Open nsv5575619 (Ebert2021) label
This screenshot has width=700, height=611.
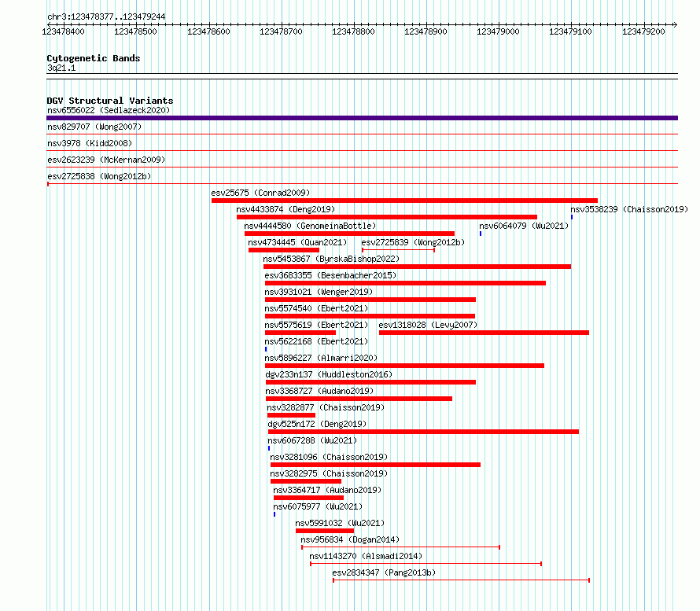click(316, 325)
